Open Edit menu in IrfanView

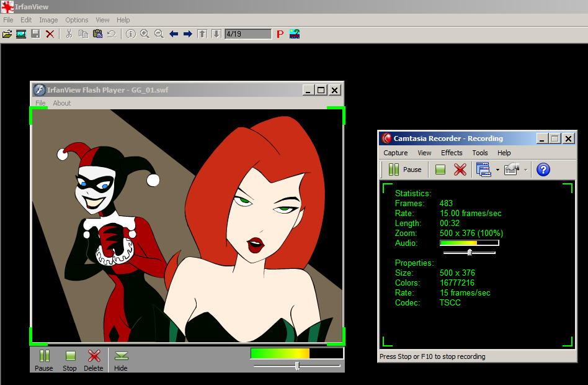[x=26, y=20]
